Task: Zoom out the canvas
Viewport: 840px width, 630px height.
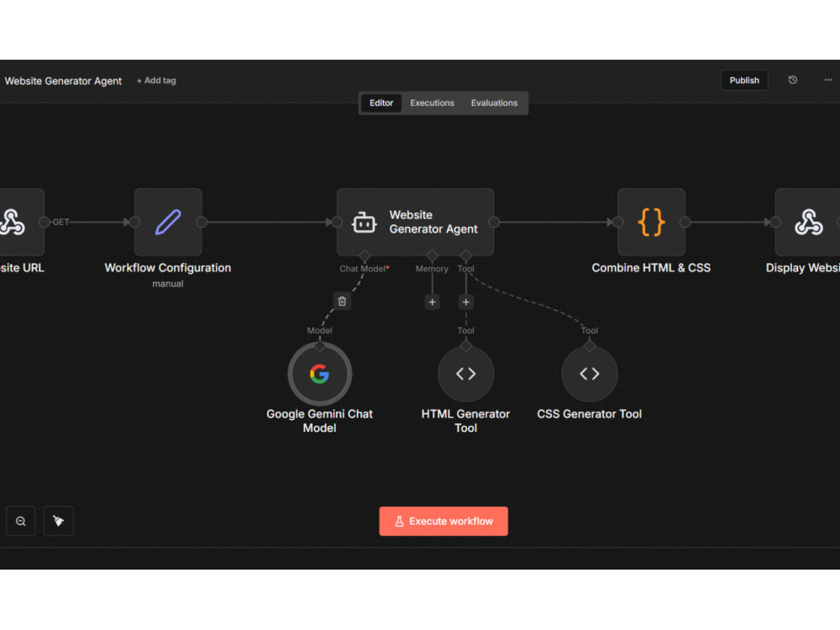Action: point(21,521)
